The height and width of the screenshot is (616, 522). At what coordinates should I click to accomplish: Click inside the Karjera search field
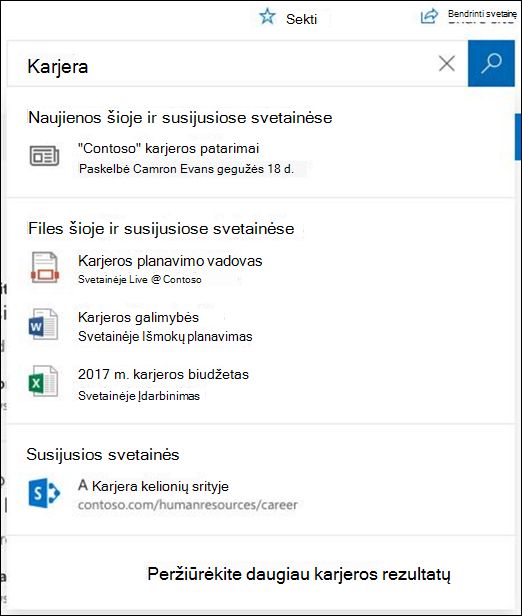tap(228, 64)
